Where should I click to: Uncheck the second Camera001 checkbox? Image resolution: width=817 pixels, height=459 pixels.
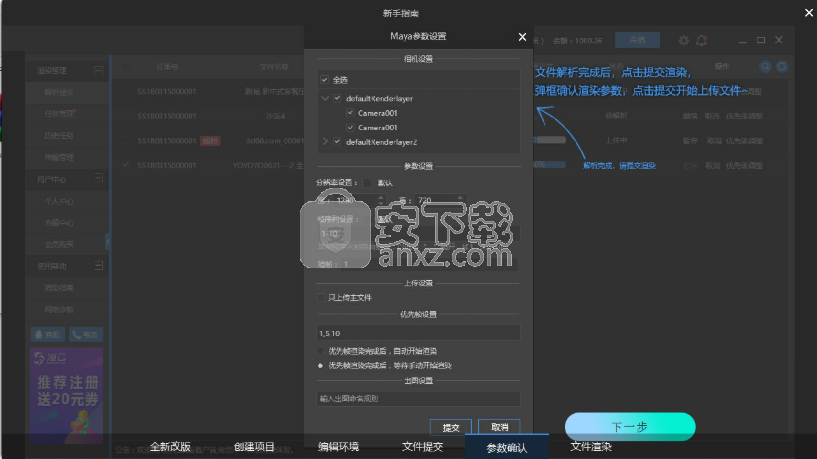[350, 127]
